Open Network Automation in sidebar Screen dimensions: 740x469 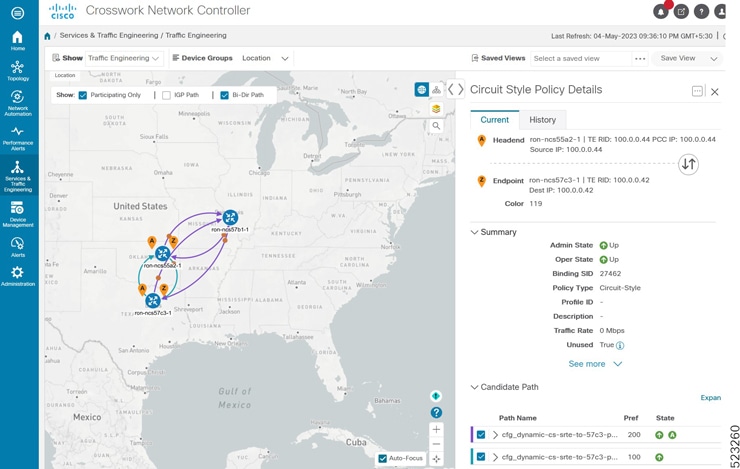pos(17,103)
